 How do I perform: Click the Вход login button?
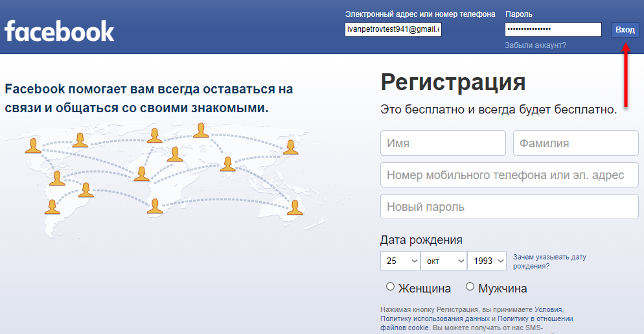[x=625, y=30]
